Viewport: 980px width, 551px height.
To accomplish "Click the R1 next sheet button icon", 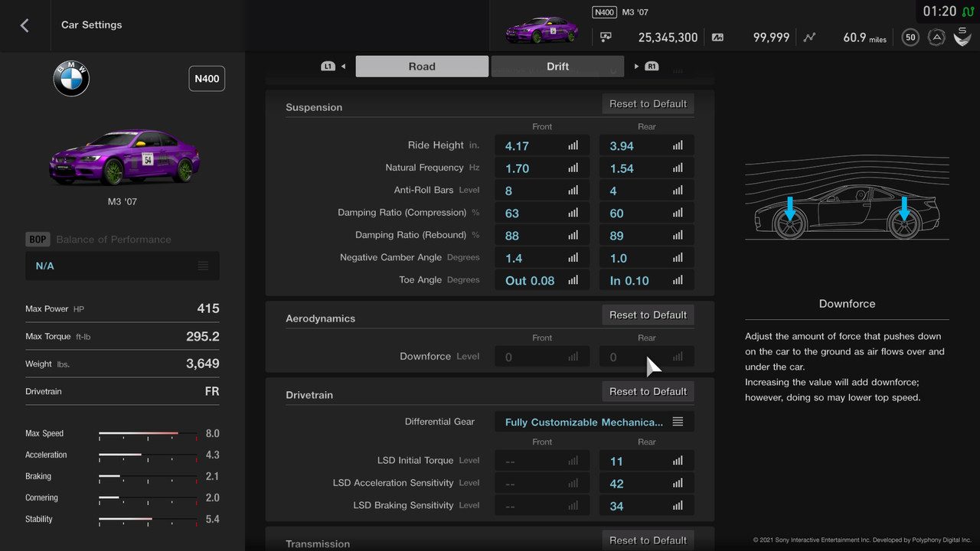I will (652, 67).
